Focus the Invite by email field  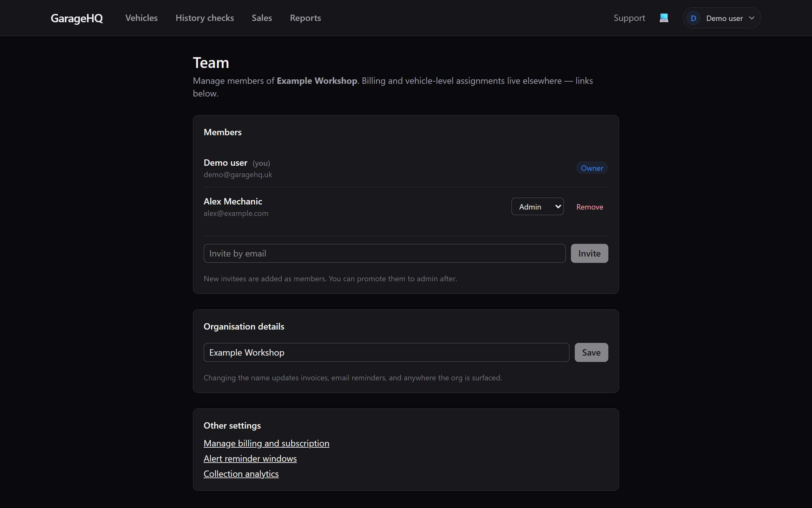384,253
